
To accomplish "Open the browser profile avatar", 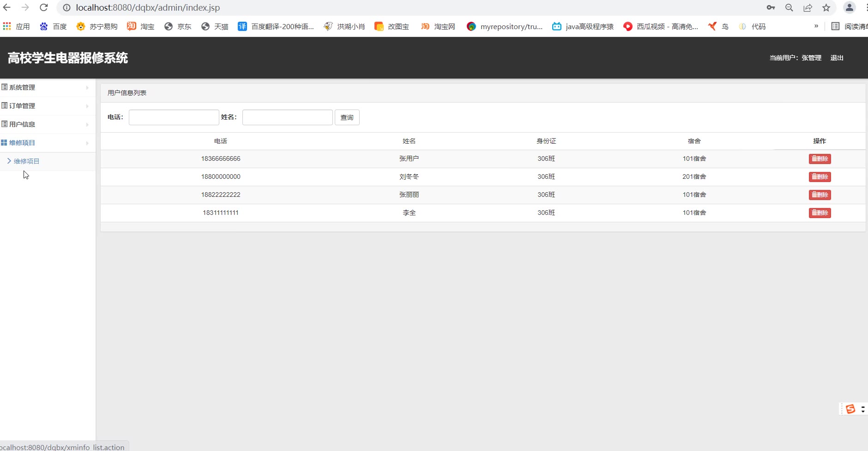I will pyautogui.click(x=850, y=7).
